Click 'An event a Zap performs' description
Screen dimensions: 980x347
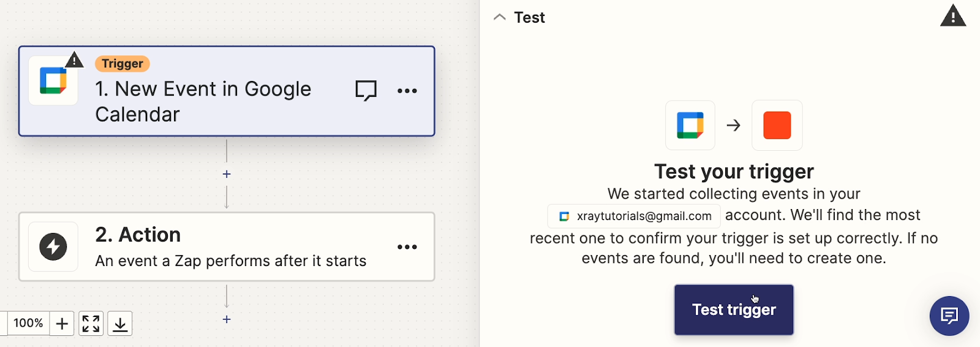click(231, 261)
